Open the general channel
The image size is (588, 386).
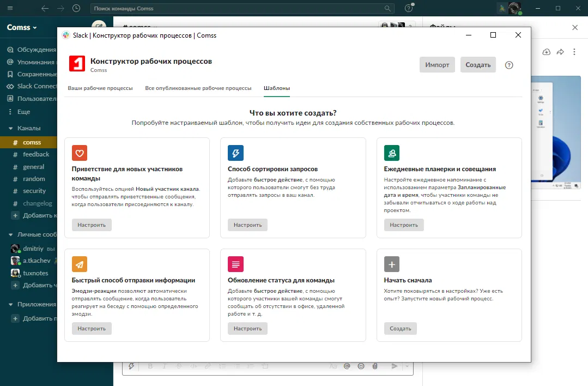click(x=28, y=167)
